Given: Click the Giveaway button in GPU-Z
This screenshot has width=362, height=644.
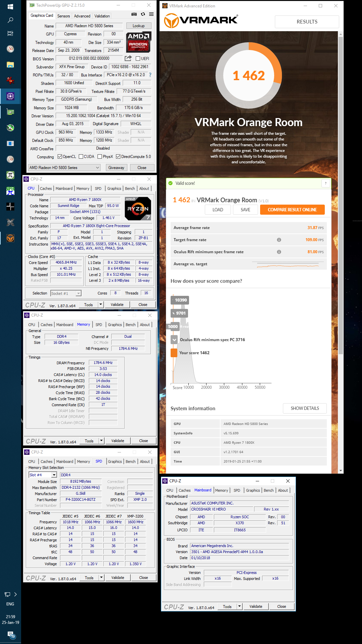Looking at the screenshot, I should (116, 167).
